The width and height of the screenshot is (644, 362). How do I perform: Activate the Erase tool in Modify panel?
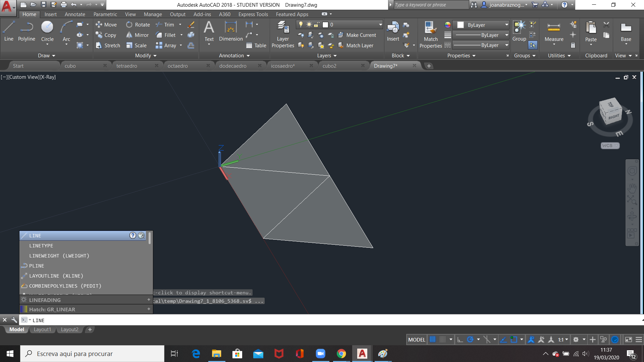(191, 25)
